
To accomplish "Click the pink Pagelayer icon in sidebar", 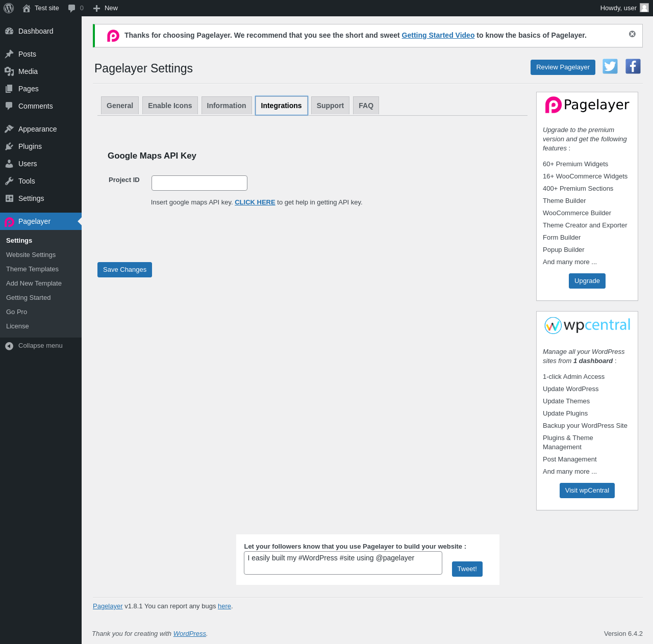I will coord(9,222).
